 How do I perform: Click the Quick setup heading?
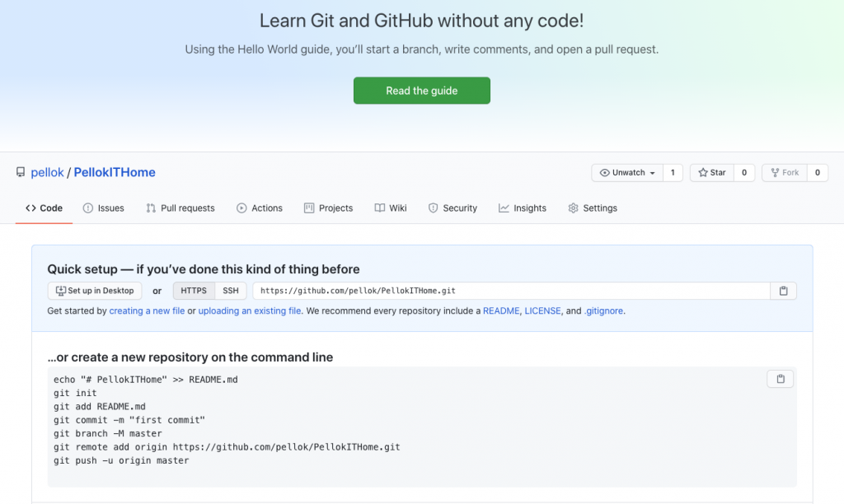(204, 269)
